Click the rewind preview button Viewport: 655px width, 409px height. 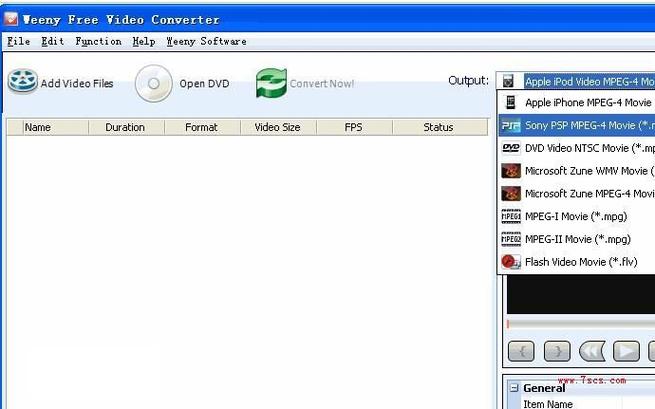(x=592, y=351)
